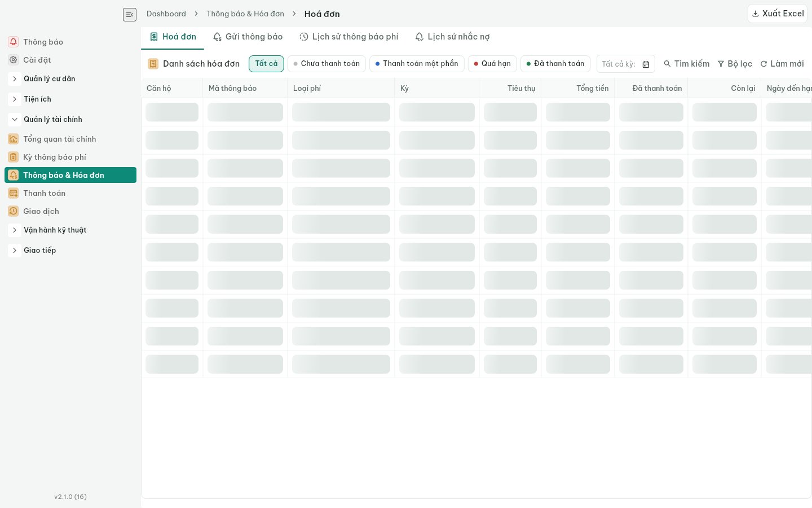The width and height of the screenshot is (812, 508).
Task: Expand Quản lý cư dân section
Action: [x=15, y=79]
